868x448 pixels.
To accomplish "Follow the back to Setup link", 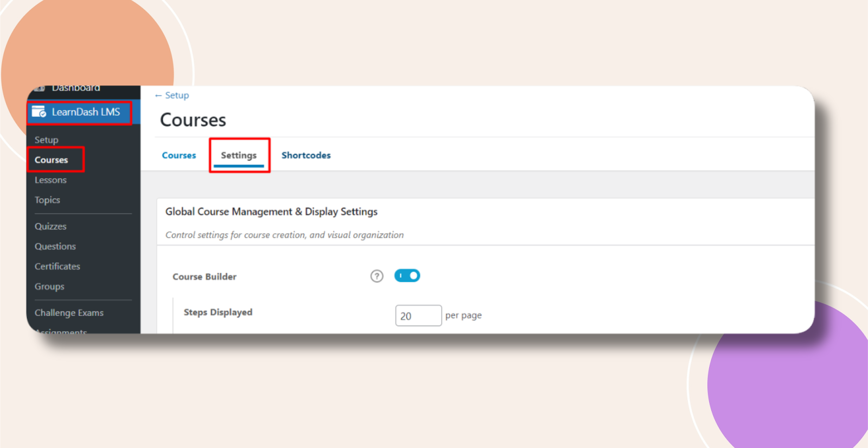I will click(172, 95).
